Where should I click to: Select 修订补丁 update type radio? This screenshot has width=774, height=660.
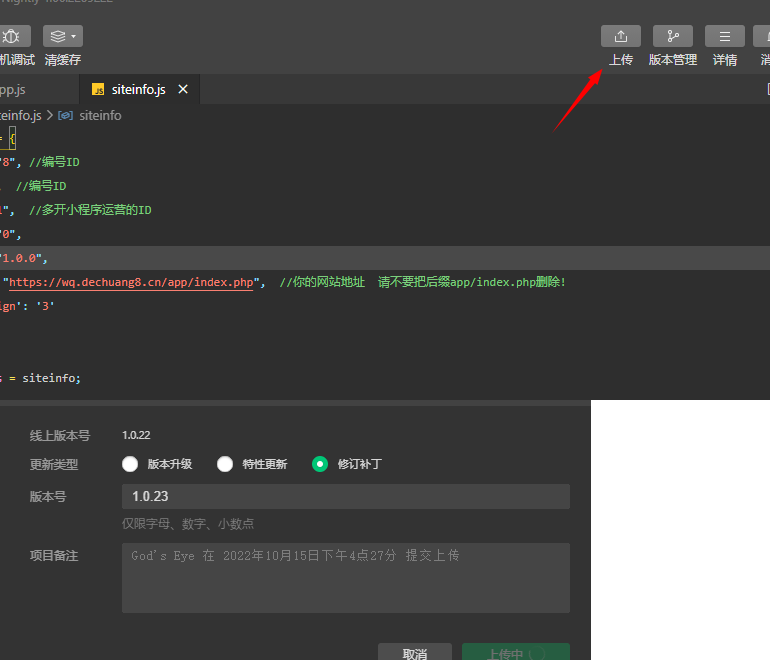click(320, 464)
